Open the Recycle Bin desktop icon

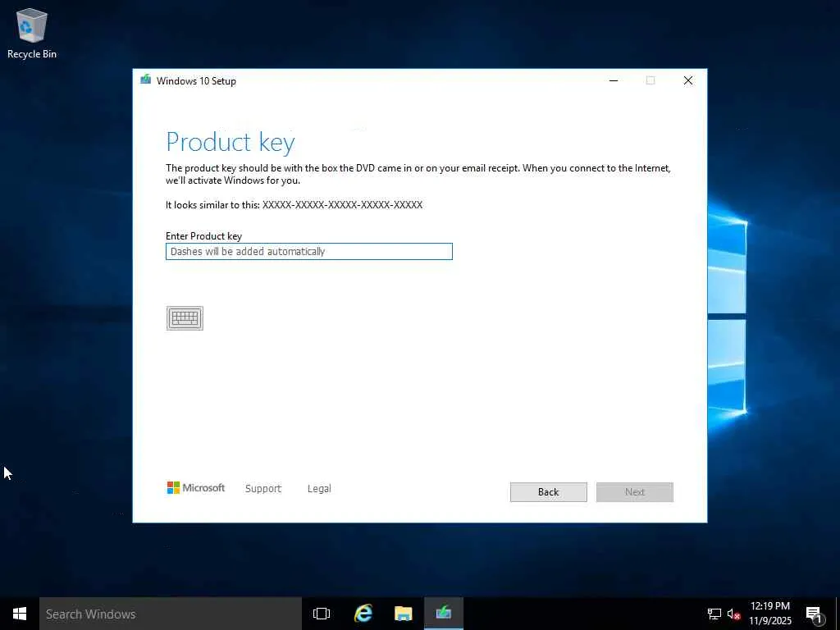coord(32,33)
